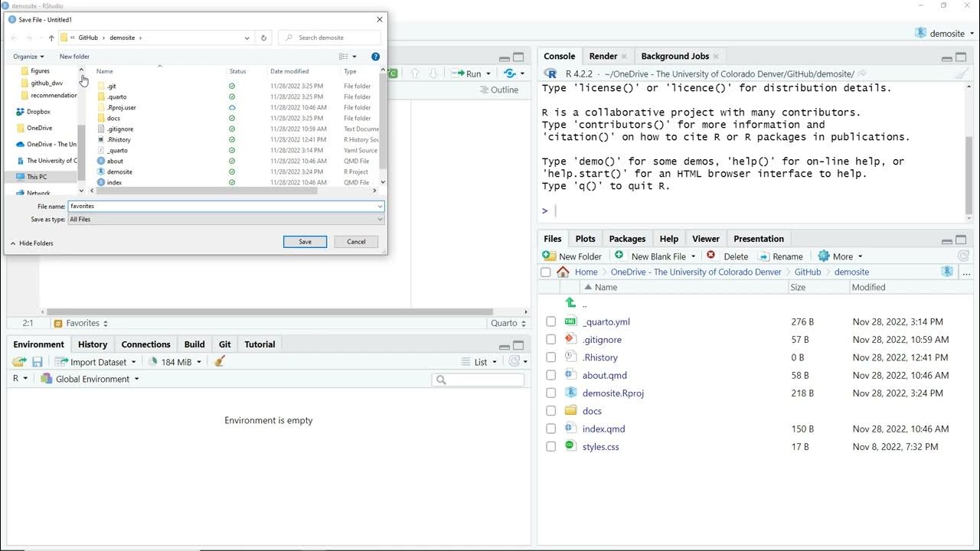Click the Console vertical scrollbar

(x=969, y=176)
